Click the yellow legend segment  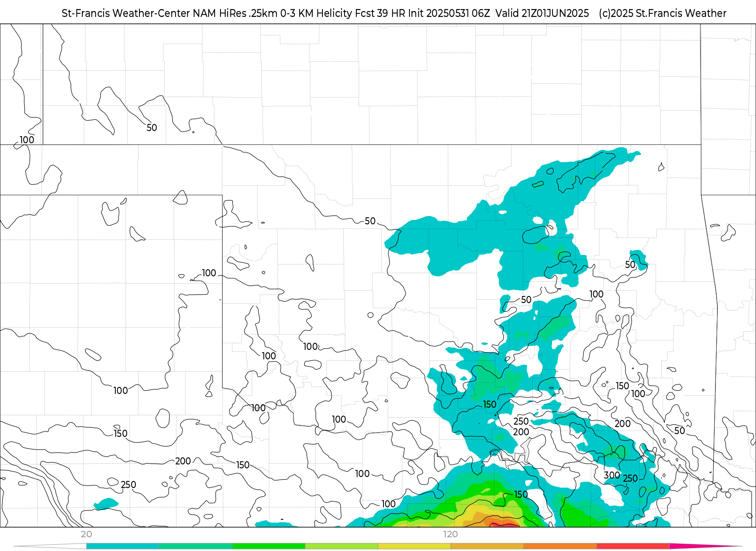pos(414,546)
